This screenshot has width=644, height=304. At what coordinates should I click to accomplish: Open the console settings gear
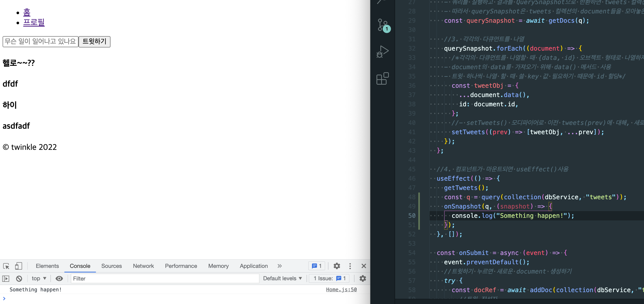coord(363,278)
